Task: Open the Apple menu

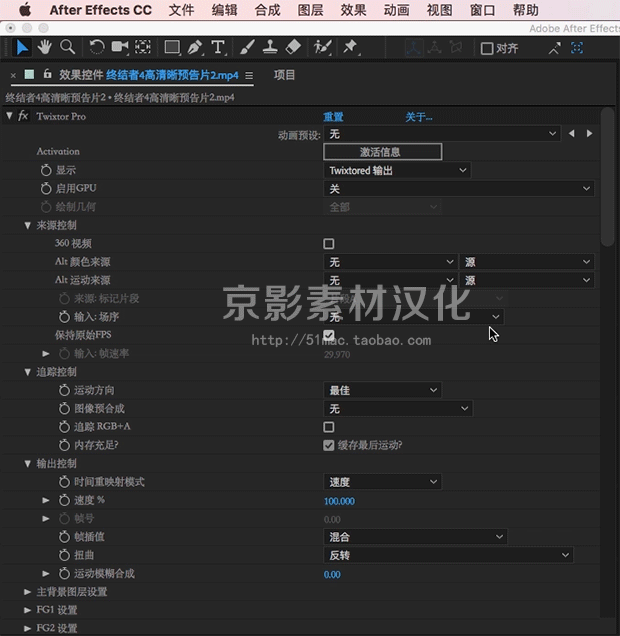Action: (x=25, y=10)
